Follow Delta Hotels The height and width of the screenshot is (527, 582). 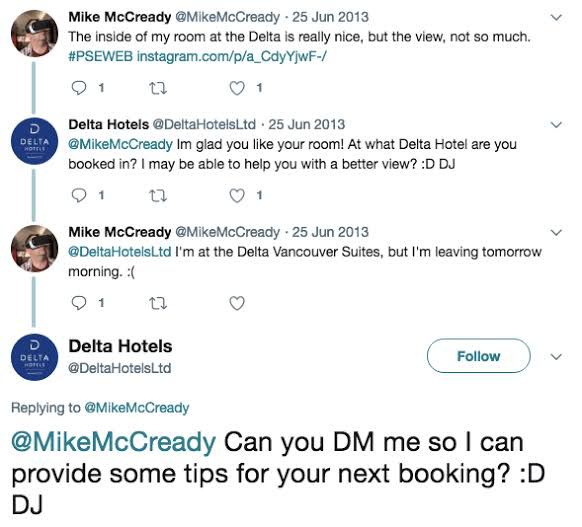pyautogui.click(x=478, y=356)
